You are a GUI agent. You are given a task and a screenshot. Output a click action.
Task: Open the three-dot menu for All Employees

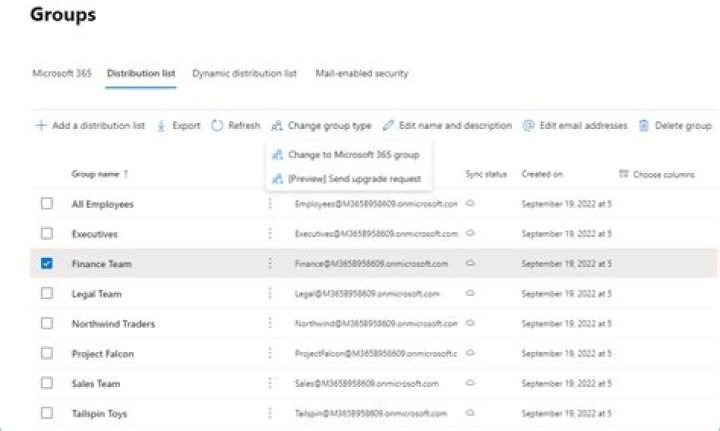click(x=270, y=203)
